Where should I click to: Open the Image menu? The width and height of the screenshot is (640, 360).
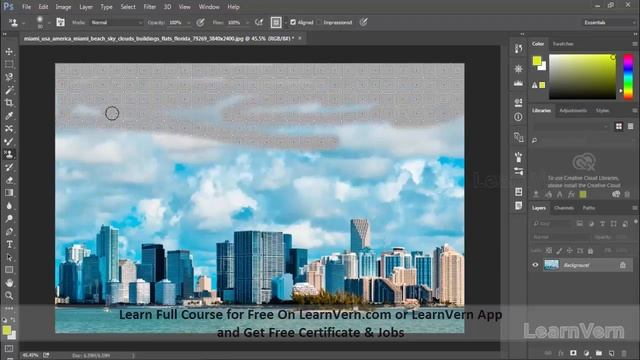pyautogui.click(x=63, y=7)
